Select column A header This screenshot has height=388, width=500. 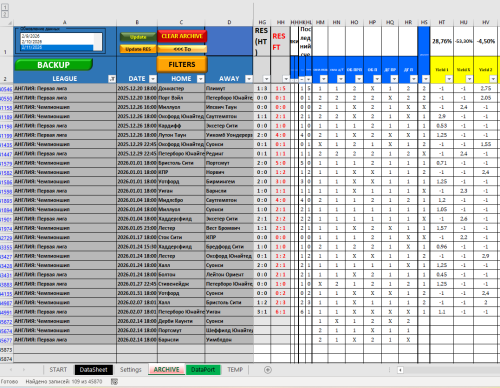[65, 22]
